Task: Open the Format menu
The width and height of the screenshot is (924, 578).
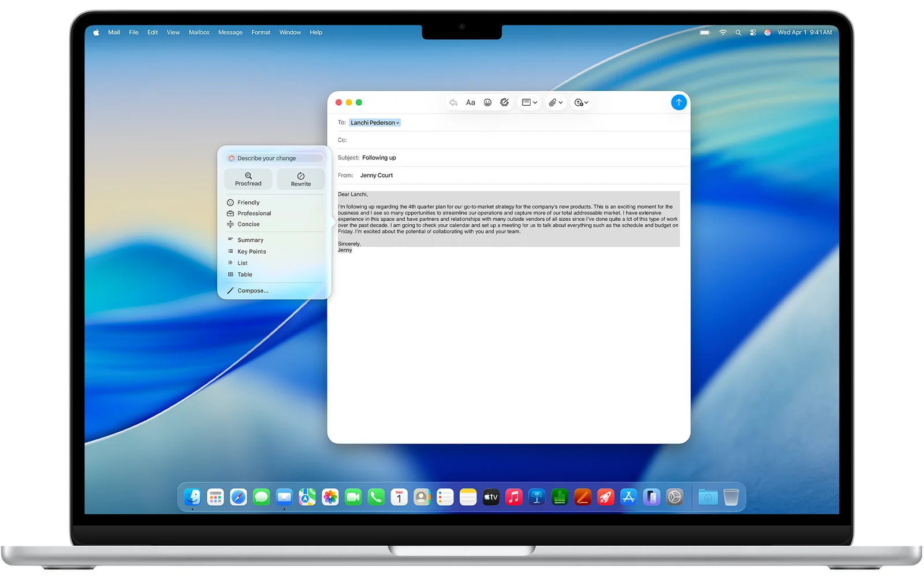Action: click(260, 32)
